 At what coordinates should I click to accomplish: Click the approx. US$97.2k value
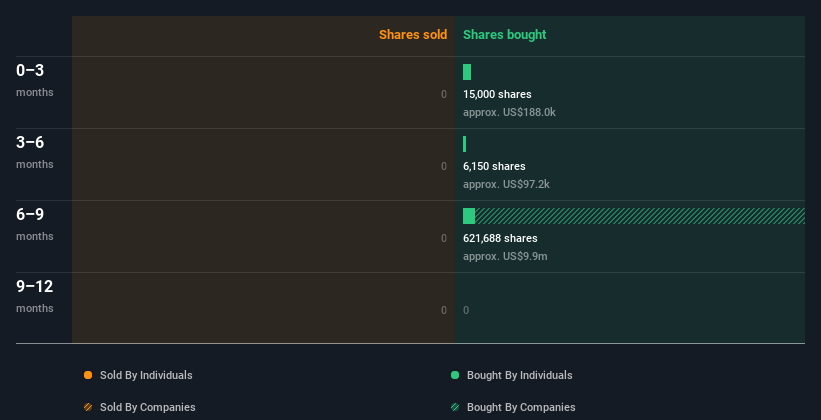point(506,184)
